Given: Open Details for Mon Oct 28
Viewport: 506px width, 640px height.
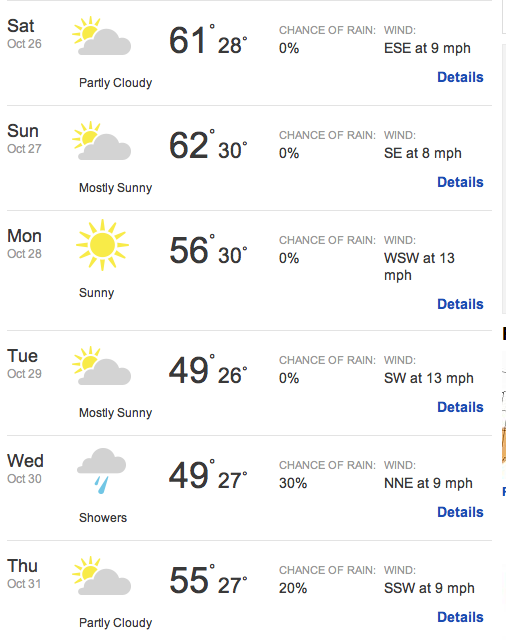Looking at the screenshot, I should point(460,304).
